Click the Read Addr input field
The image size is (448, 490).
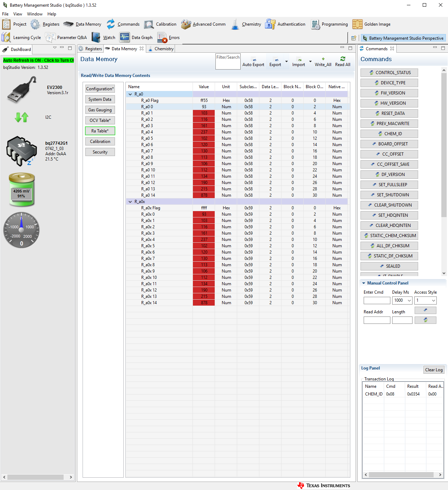[377, 320]
